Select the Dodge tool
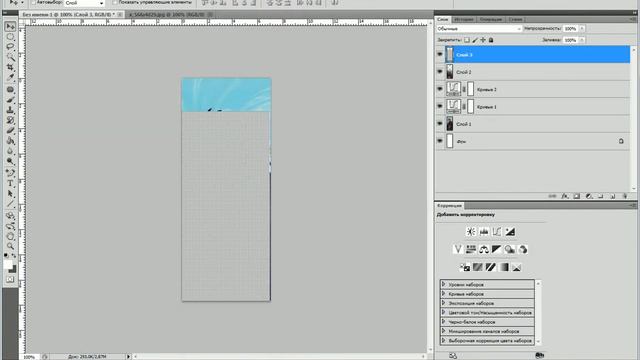The width and height of the screenshot is (640, 360). (11, 161)
